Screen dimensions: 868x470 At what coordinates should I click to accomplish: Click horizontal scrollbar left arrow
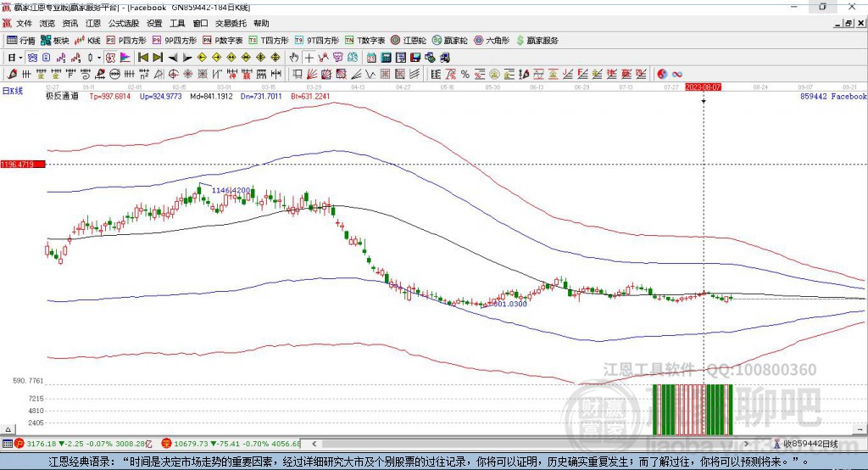point(314,444)
